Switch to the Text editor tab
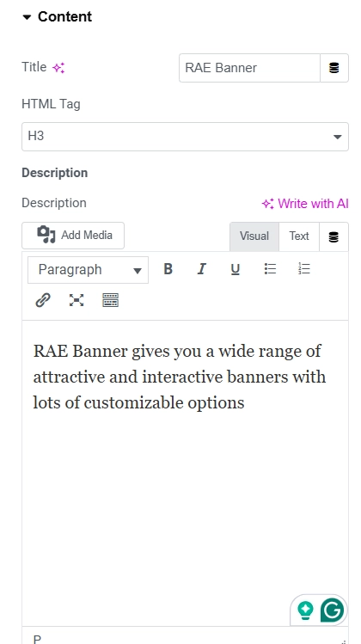This screenshot has height=644, width=361. [x=298, y=236]
